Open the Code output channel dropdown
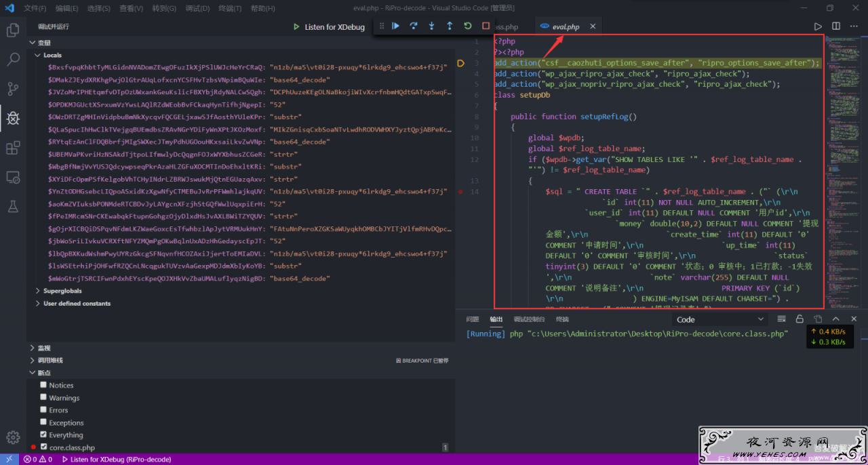Image resolution: width=868 pixels, height=465 pixels. (x=720, y=319)
